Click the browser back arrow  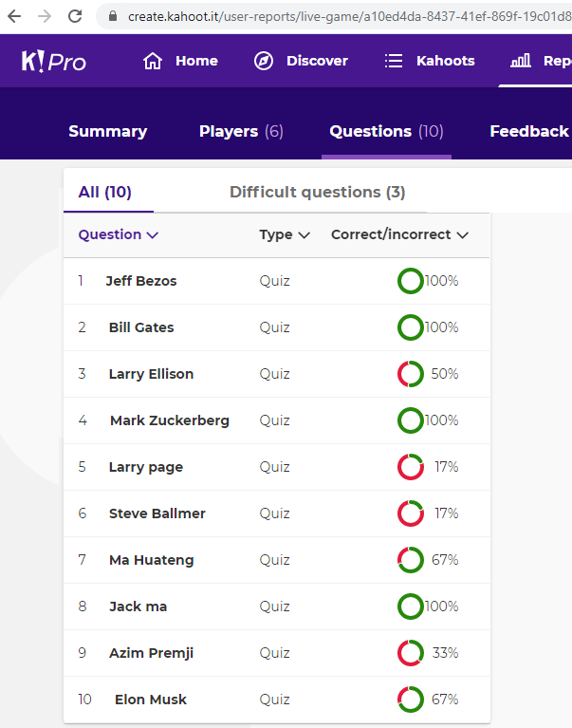(14, 16)
